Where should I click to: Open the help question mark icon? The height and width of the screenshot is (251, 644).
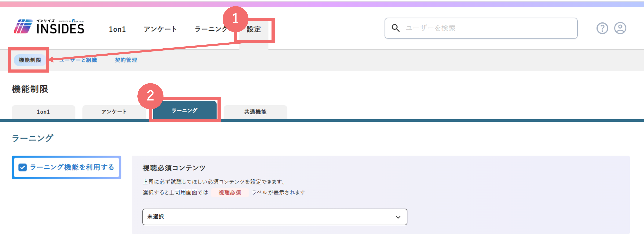click(x=602, y=28)
